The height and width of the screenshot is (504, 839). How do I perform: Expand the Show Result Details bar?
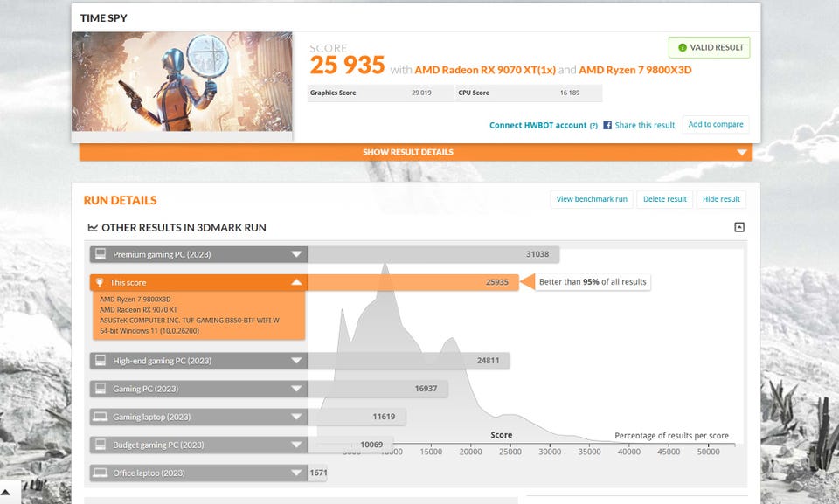(x=416, y=152)
